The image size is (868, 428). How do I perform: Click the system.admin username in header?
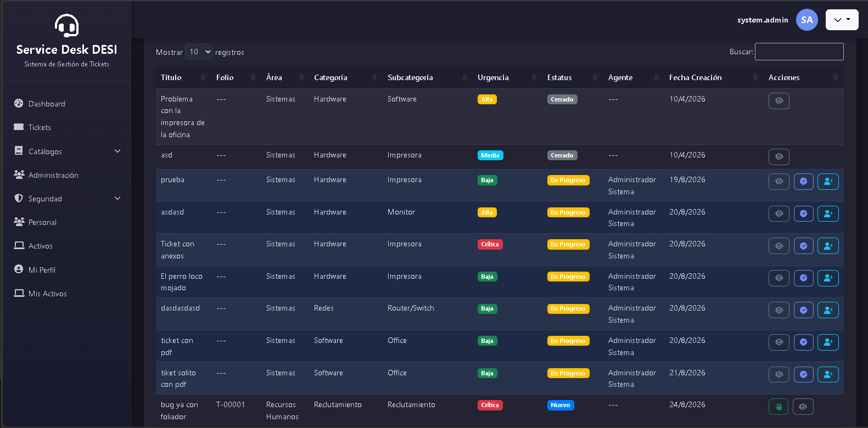coord(763,20)
